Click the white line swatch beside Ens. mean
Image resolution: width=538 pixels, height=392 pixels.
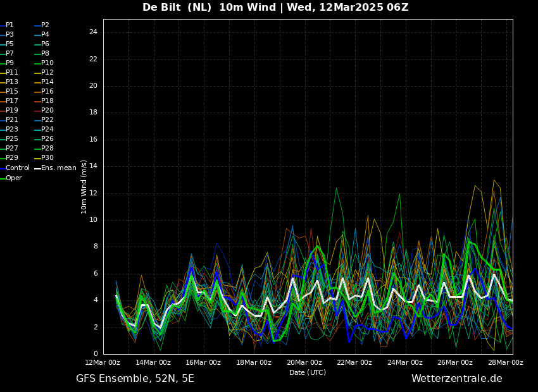click(37, 168)
